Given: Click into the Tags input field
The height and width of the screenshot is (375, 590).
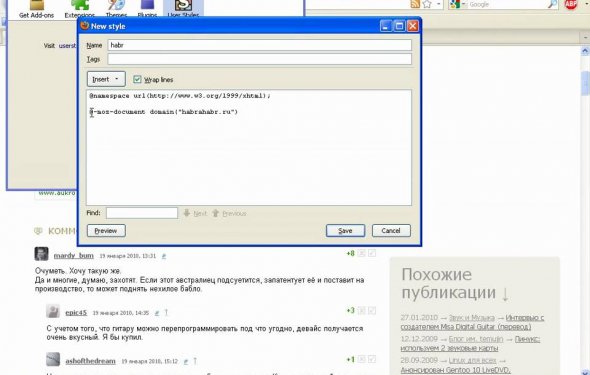Looking at the screenshot, I should [260, 59].
